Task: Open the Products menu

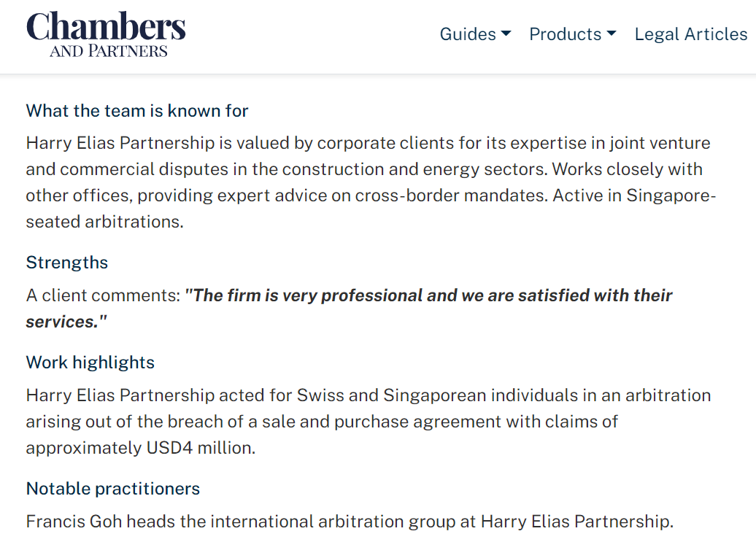Action: 565,34
